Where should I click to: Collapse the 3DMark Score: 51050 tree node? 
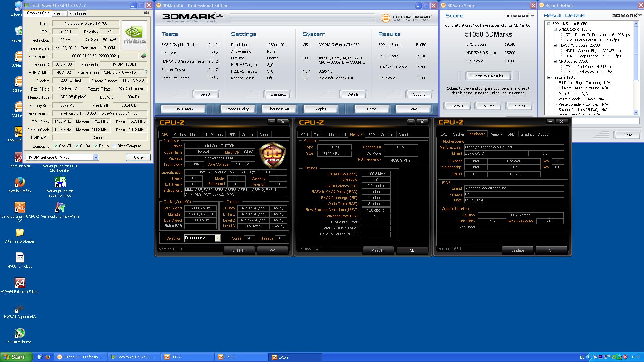[x=549, y=24]
